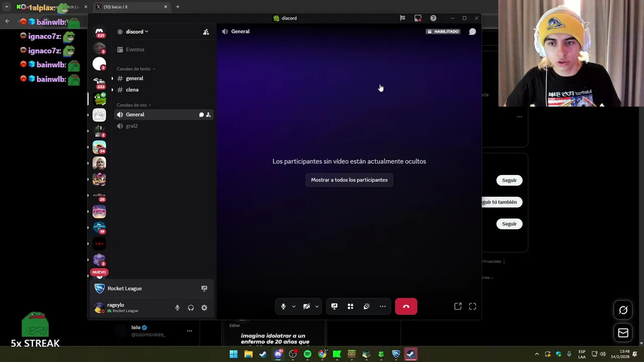Show chat icon in call header
This screenshot has height=362, width=644.
coord(472,32)
